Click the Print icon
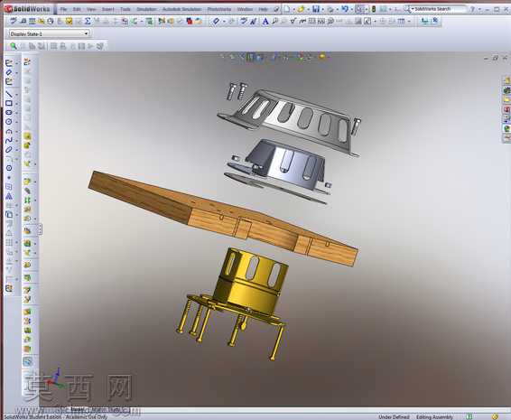The width and height of the screenshot is (511, 420). (x=330, y=9)
